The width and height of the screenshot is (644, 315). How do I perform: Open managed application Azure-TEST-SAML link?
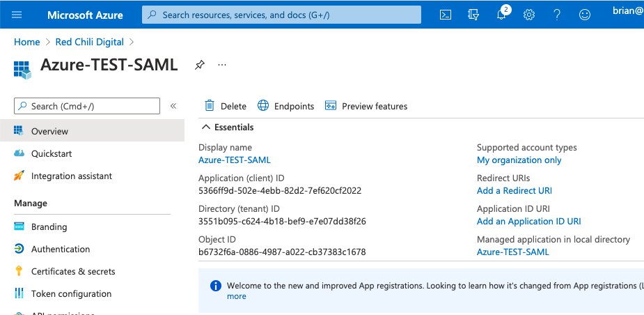[513, 252]
